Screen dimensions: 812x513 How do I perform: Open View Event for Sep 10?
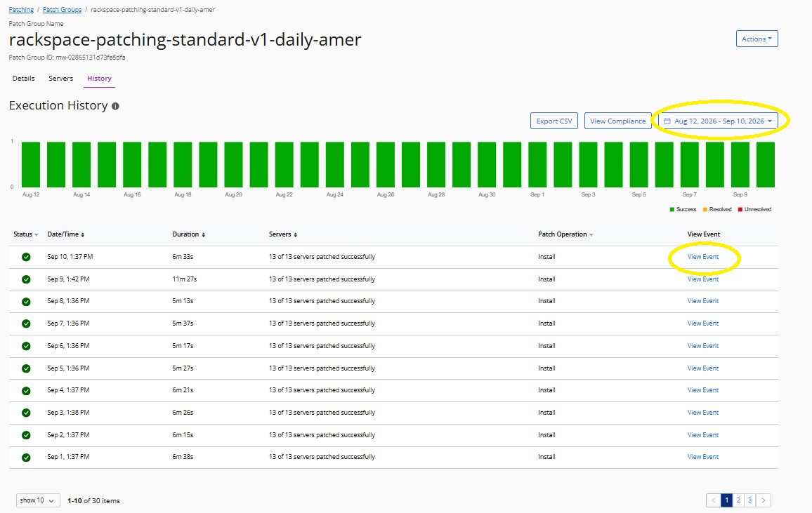pos(702,257)
